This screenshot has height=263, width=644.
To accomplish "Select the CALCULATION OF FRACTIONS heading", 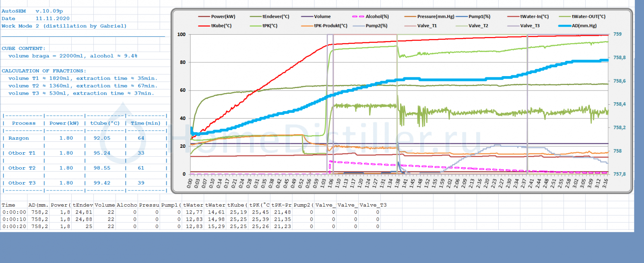I will [x=43, y=71].
